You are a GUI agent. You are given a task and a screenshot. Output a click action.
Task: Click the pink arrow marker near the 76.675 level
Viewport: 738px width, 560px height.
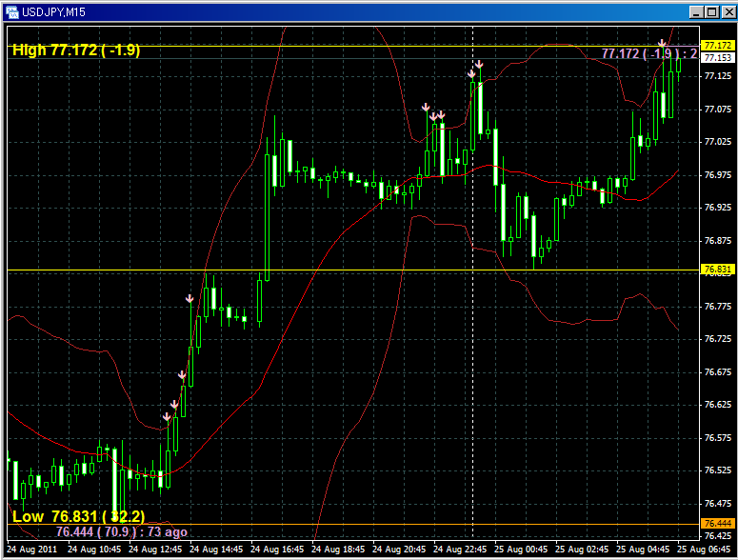(x=182, y=375)
